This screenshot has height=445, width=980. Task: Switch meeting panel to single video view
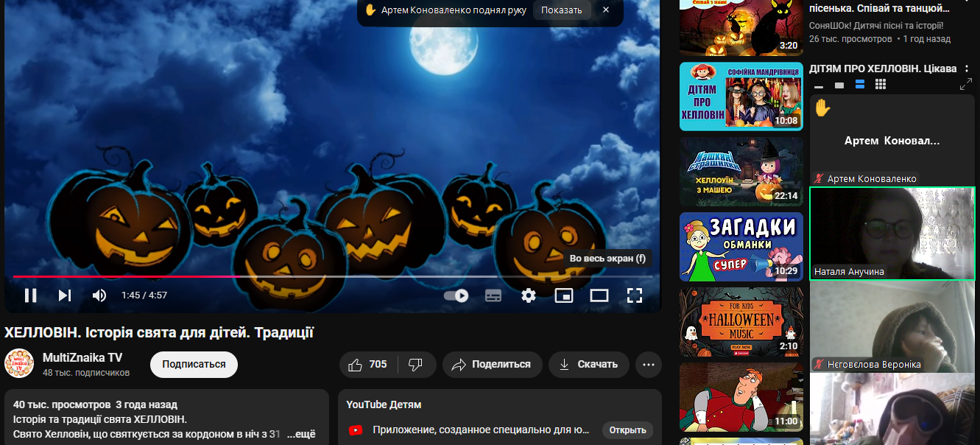839,85
